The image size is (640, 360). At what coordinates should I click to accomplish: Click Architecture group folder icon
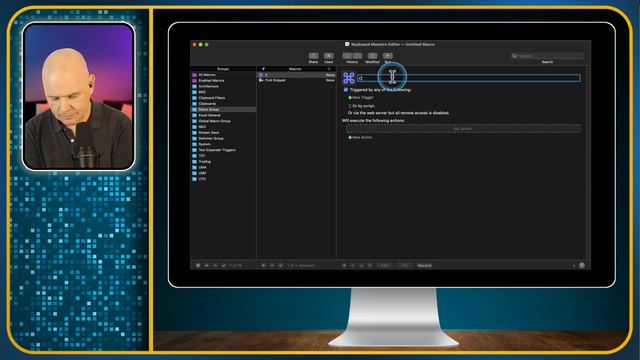194,87
